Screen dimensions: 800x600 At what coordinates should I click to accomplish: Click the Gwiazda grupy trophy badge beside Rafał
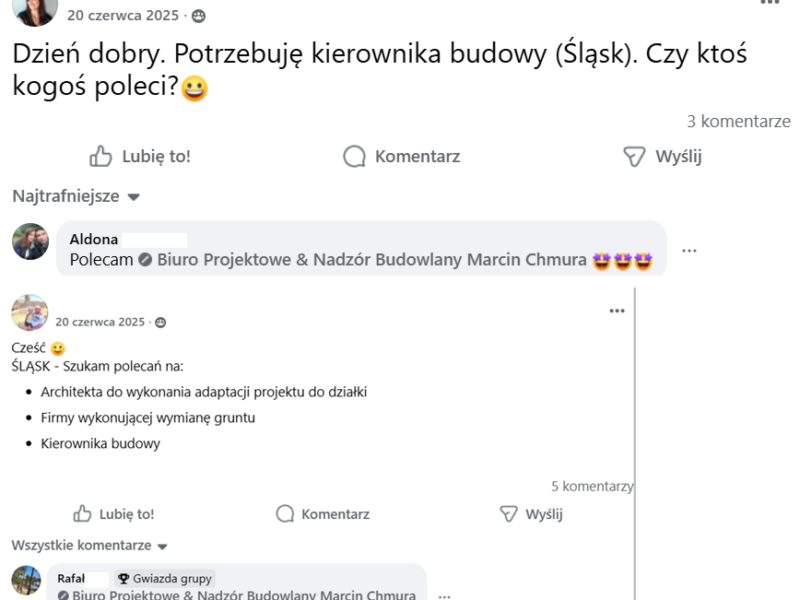(124, 578)
